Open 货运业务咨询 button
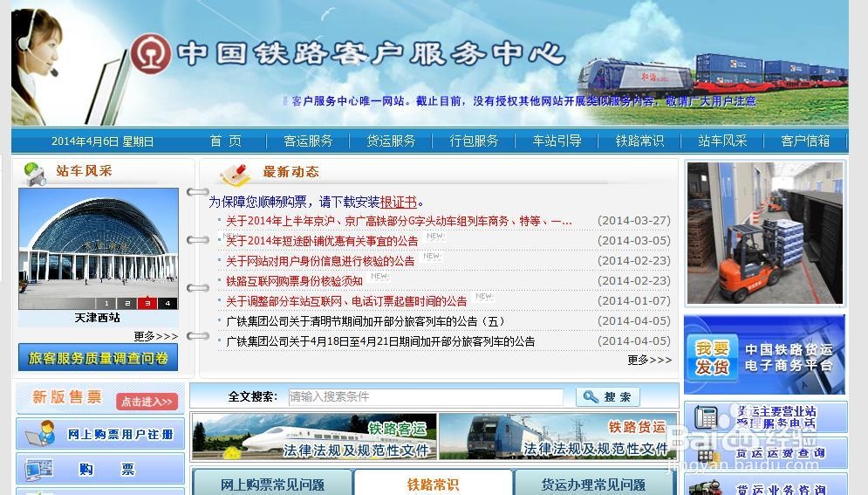The image size is (868, 495). tap(766, 485)
